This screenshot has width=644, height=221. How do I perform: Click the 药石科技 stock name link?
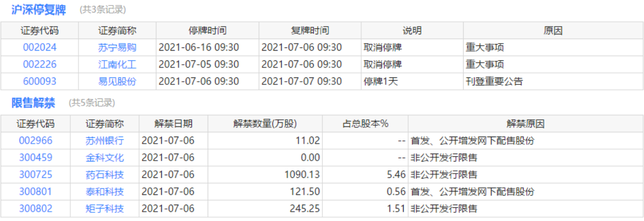pyautogui.click(x=105, y=175)
